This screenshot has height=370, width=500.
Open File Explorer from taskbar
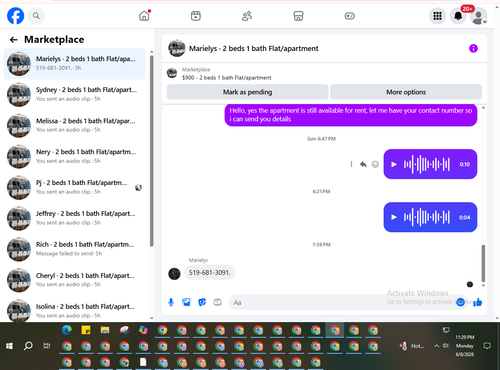(x=105, y=330)
